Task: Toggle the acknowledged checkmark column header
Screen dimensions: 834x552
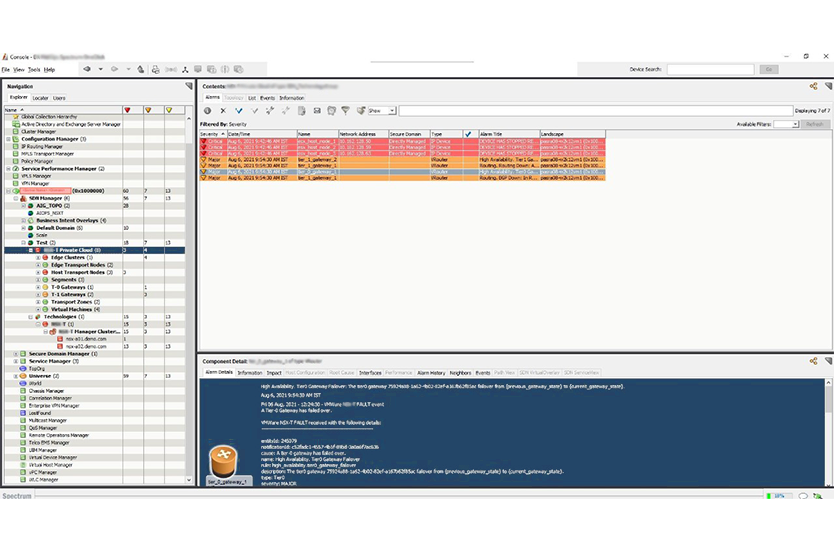Action: click(x=468, y=133)
